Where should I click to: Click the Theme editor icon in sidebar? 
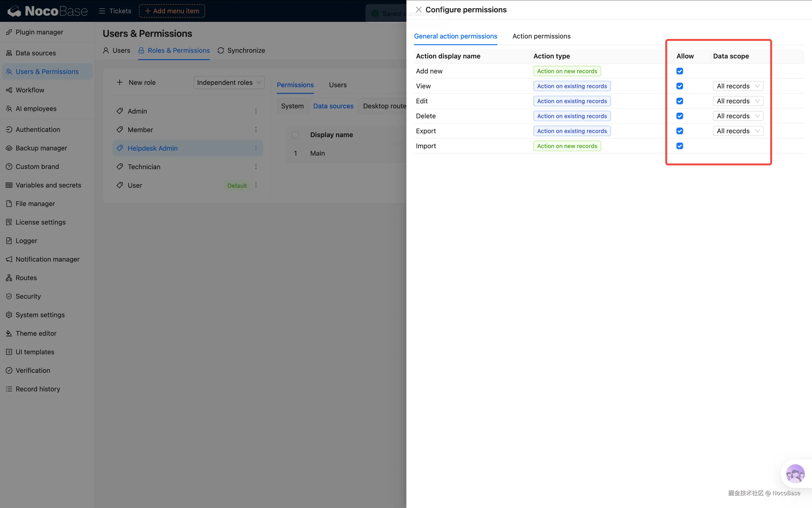(9, 333)
